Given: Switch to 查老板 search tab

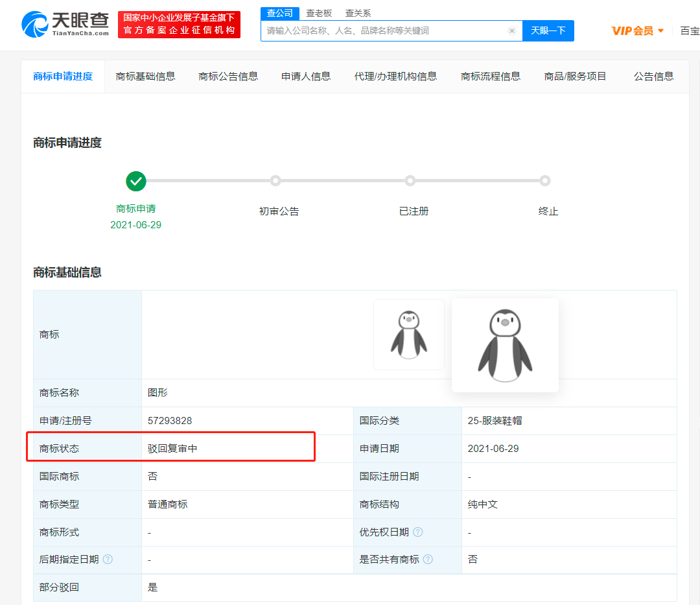Looking at the screenshot, I should 319,14.
